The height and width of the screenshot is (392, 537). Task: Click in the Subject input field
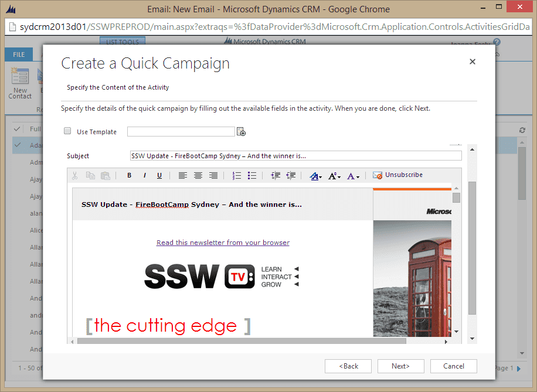tap(295, 156)
